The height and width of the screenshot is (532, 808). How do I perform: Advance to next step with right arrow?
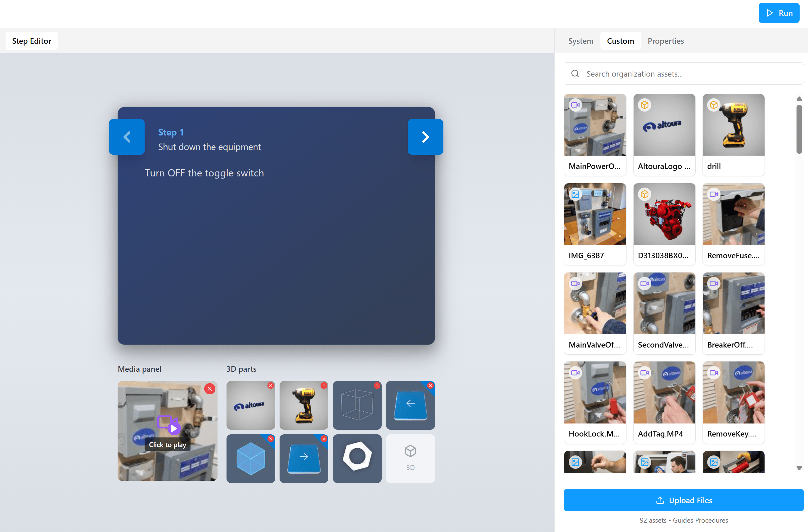pyautogui.click(x=425, y=137)
